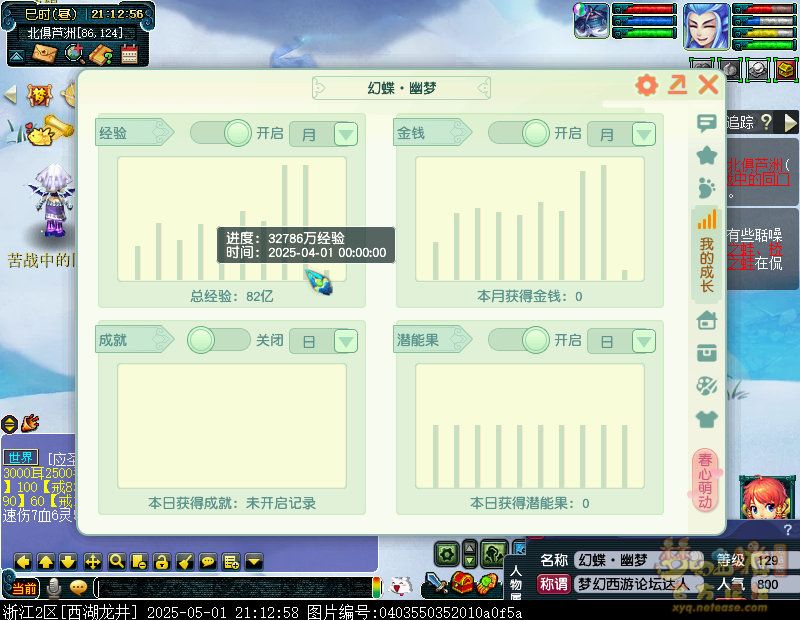Expand the 潜能果 period dropdown
This screenshot has width=800, height=620.
(644, 341)
